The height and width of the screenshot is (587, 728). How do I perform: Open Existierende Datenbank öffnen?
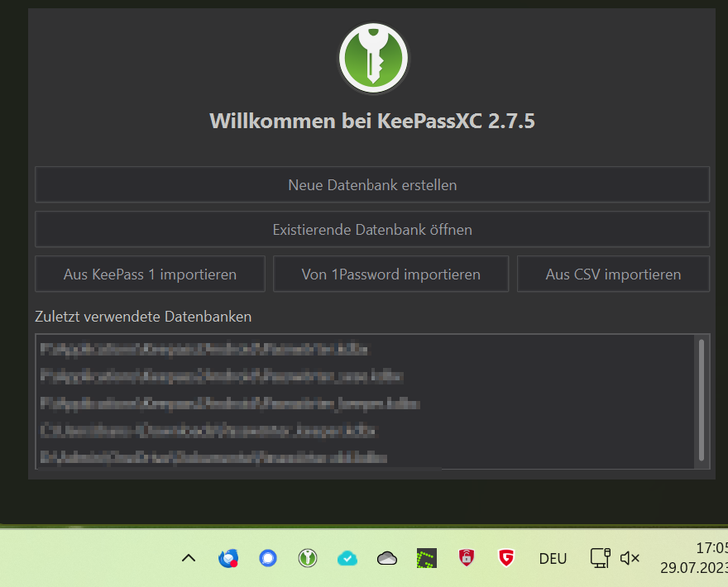[x=372, y=229]
